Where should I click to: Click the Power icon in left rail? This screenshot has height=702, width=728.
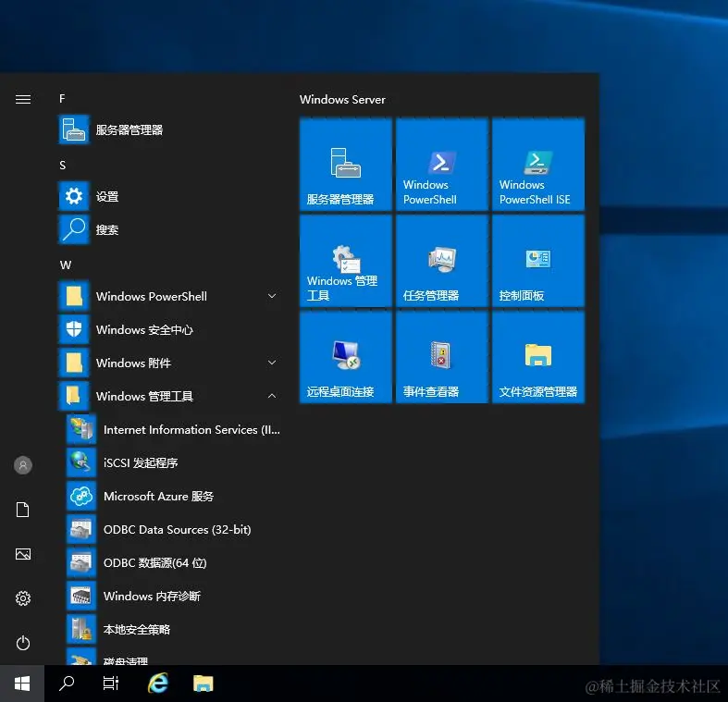point(23,643)
